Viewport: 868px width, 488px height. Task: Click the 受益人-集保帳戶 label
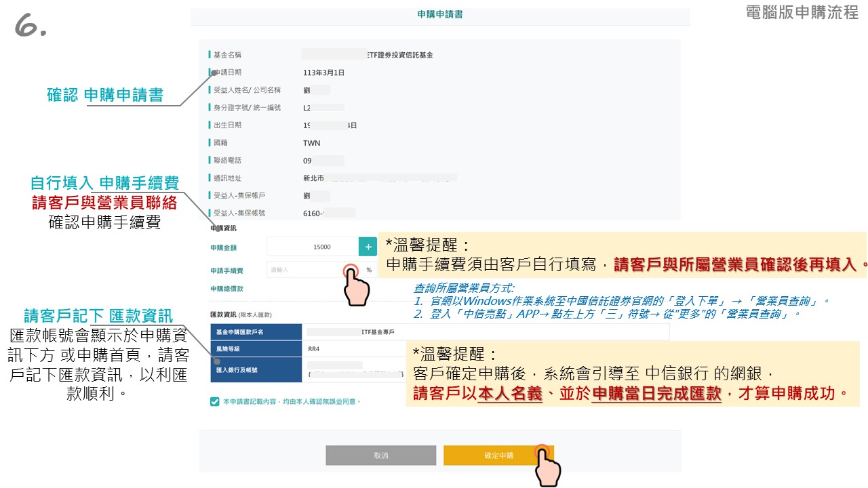(x=239, y=196)
